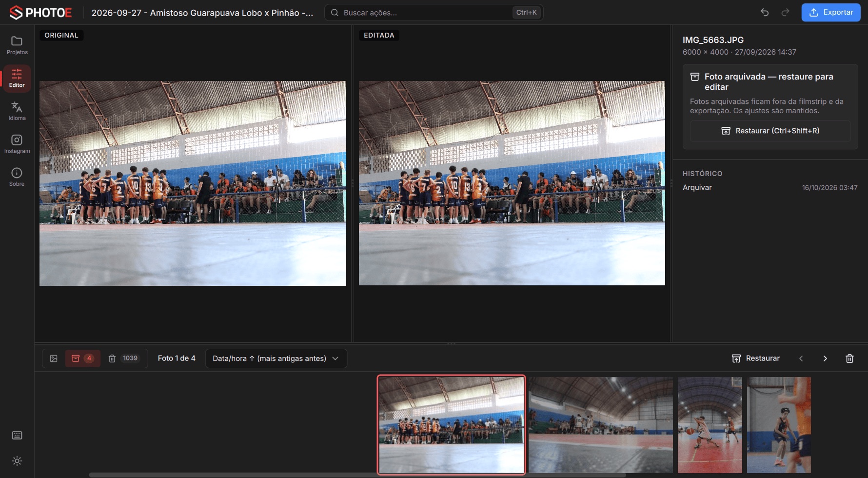This screenshot has height=478, width=868.
Task: Select the Editor sidebar icon
Action: tap(17, 79)
